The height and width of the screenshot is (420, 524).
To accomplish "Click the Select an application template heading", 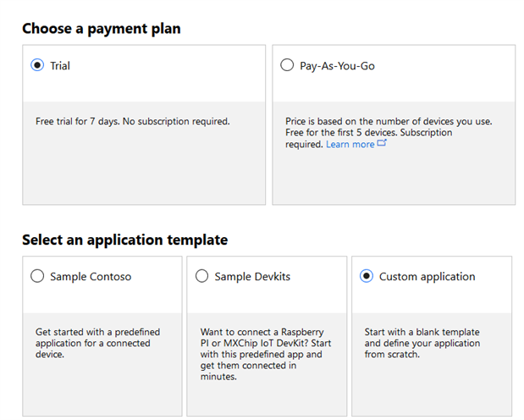I will pos(124,240).
